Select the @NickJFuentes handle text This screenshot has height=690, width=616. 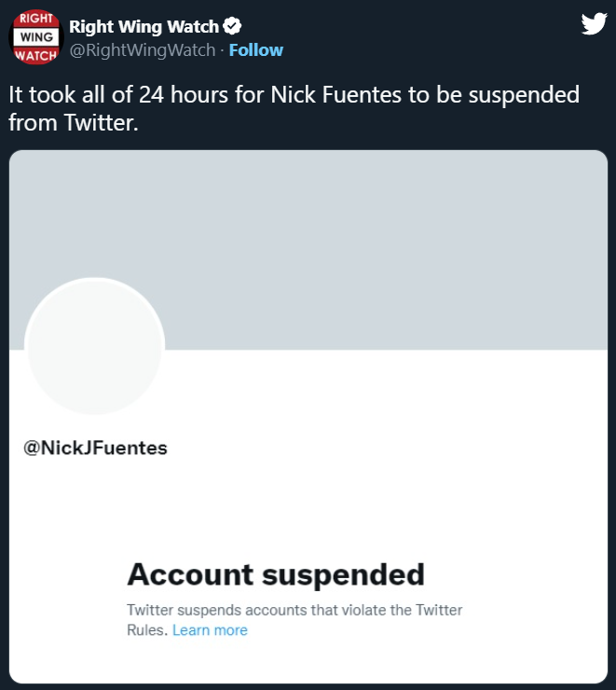95,448
